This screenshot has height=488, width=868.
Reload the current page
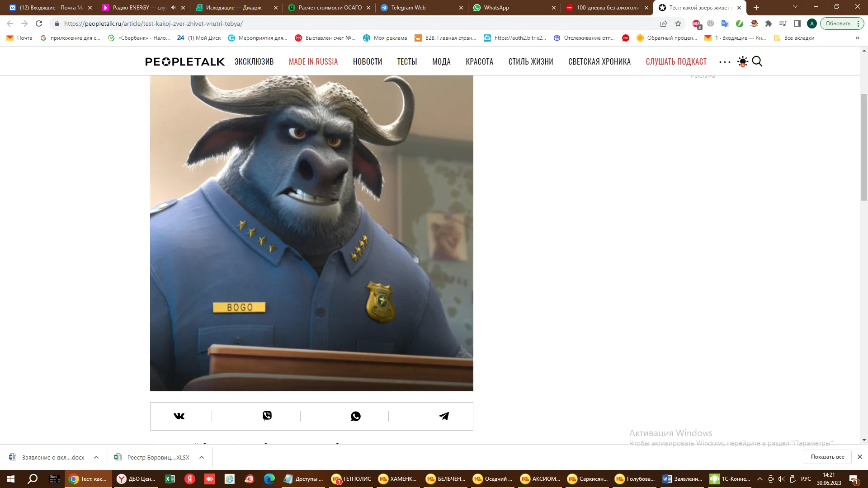pos(39,23)
